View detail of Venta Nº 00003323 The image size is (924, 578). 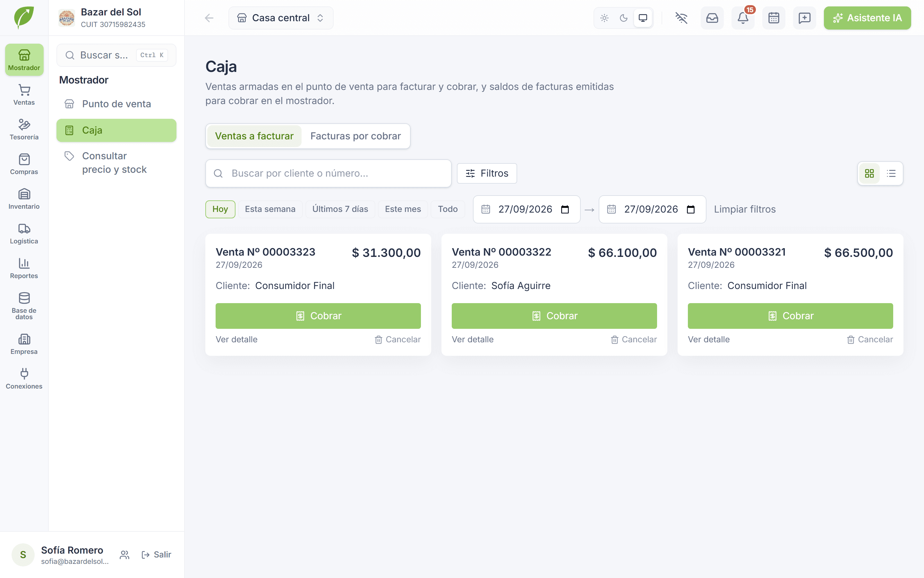point(237,339)
